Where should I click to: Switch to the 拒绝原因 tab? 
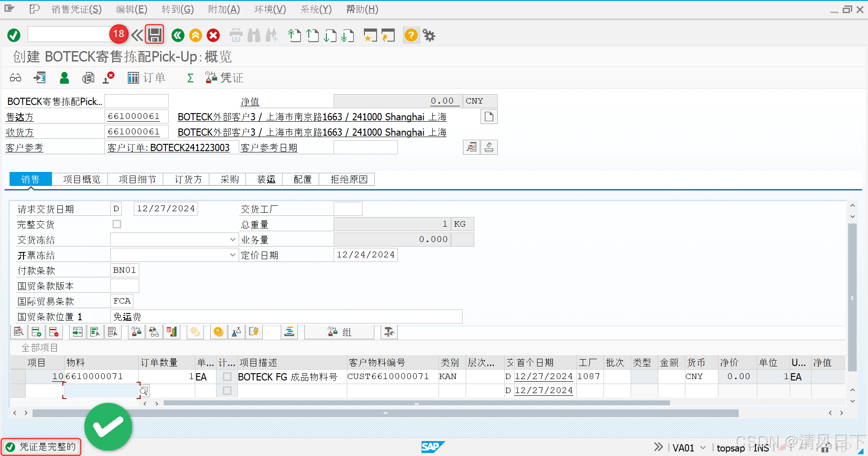349,180
